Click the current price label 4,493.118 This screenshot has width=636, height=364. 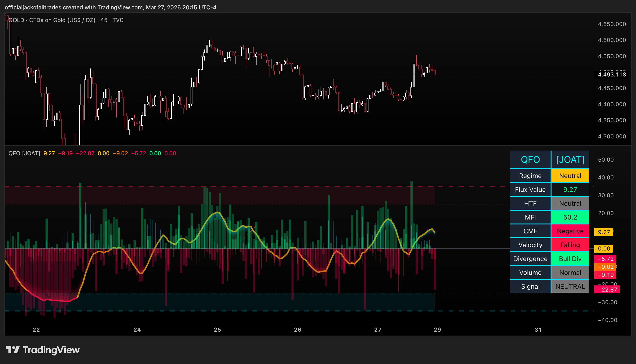tap(612, 75)
